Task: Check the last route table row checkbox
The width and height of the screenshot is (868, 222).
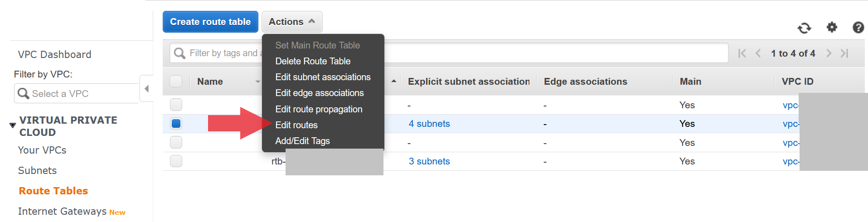Action: tap(176, 161)
